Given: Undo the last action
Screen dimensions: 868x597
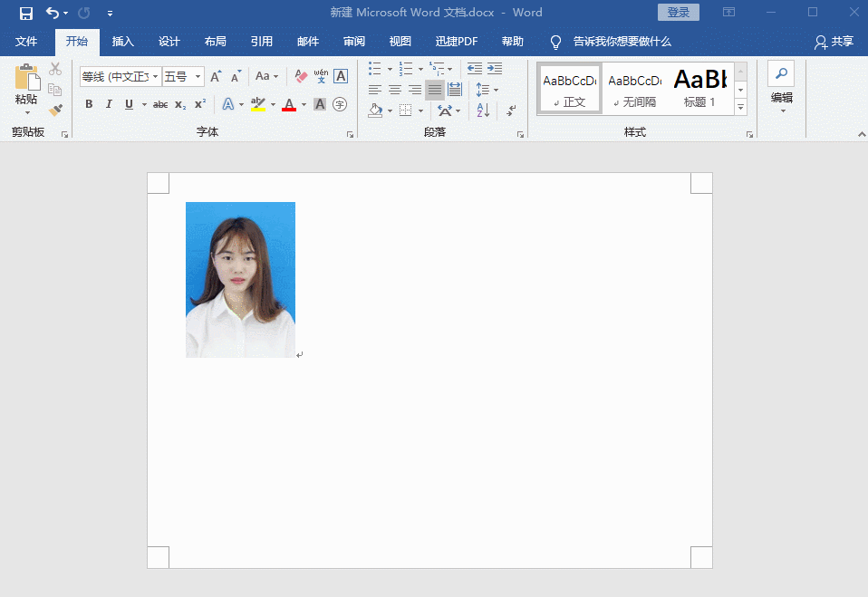Looking at the screenshot, I should [x=52, y=12].
